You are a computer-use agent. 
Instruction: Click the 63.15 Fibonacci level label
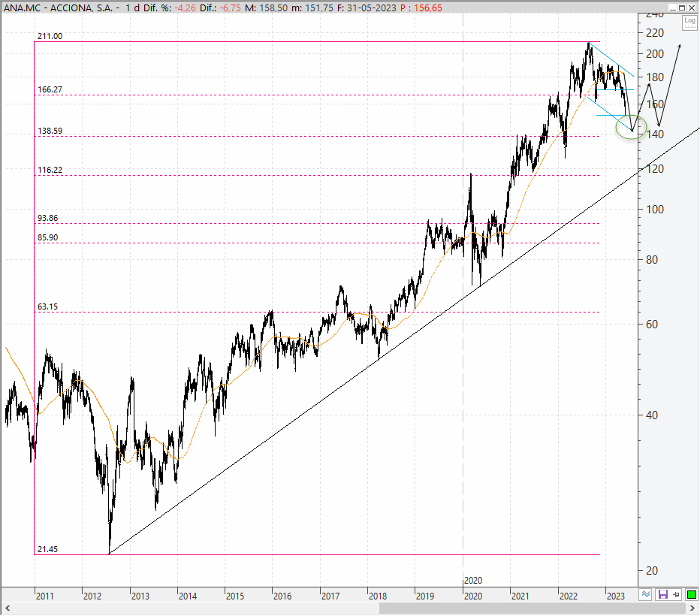[x=48, y=306]
